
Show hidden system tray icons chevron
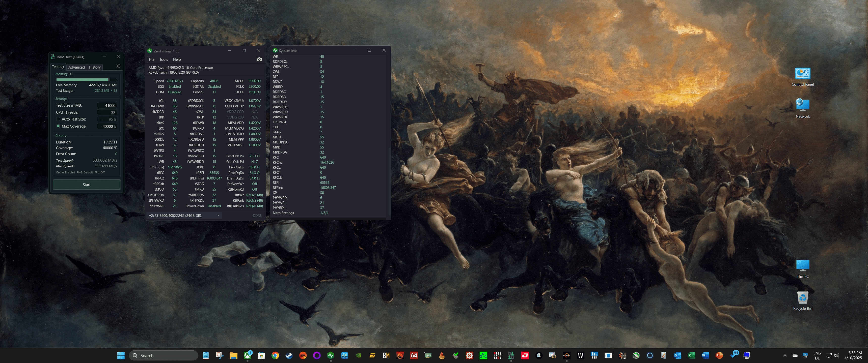[x=785, y=355]
